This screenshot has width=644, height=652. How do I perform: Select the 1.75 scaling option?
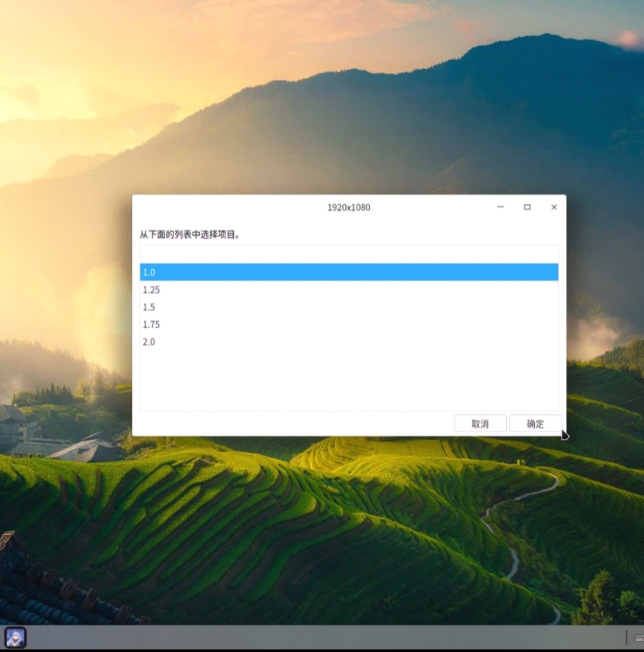[239, 324]
